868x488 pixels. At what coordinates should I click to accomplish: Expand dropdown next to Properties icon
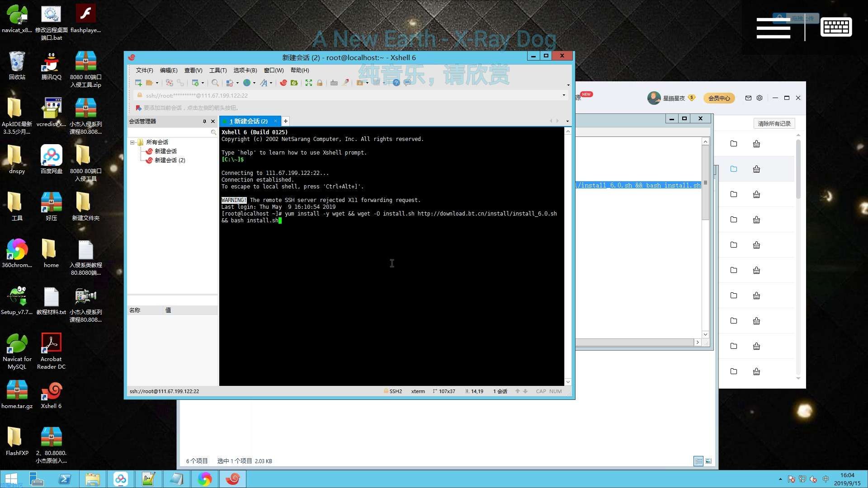[203, 83]
